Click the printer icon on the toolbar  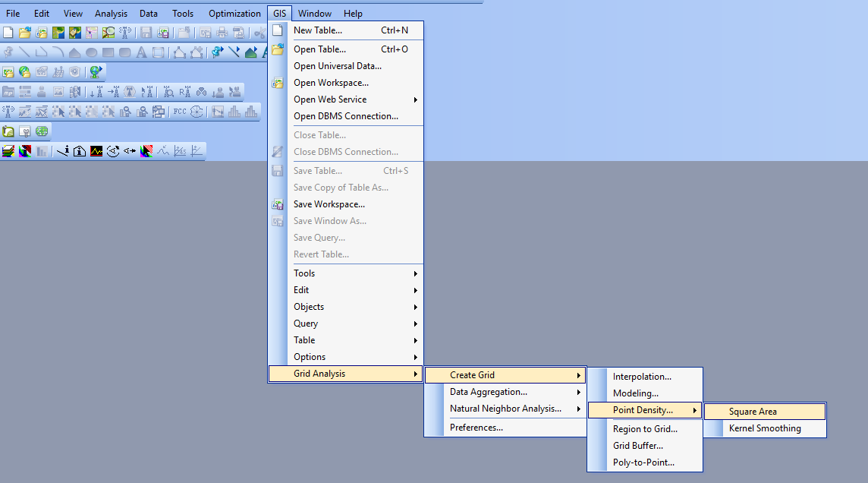(222, 33)
